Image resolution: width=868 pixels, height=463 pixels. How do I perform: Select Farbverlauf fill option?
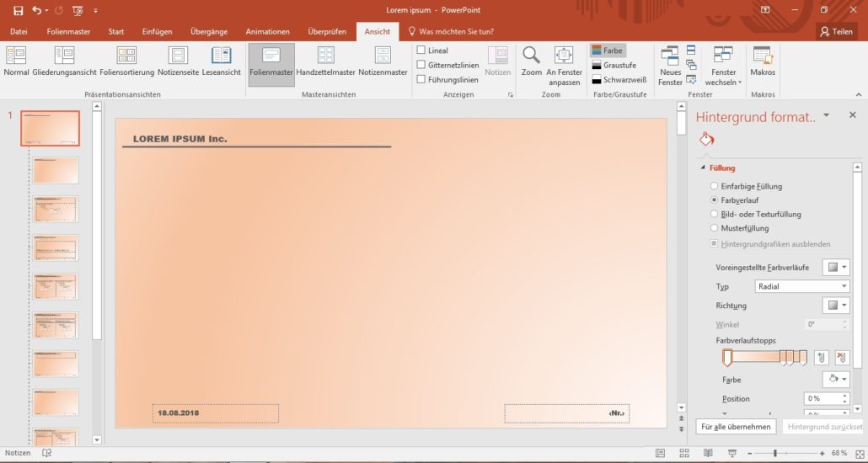click(714, 200)
